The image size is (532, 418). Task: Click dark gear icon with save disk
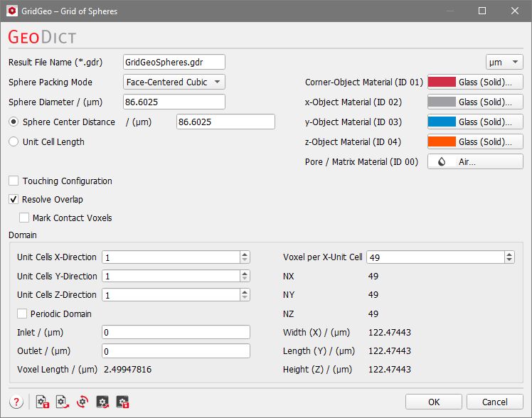[x=122, y=402]
